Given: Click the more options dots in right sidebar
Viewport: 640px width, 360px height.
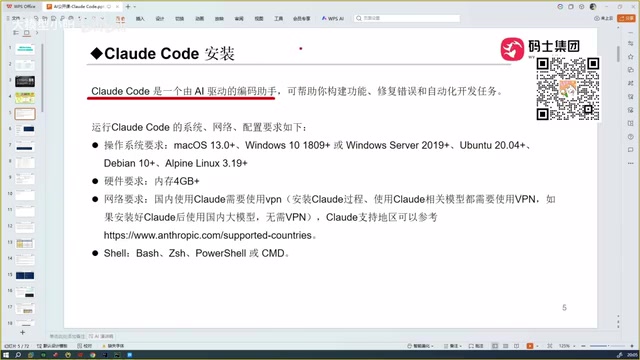Looking at the screenshot, I should (x=631, y=163).
